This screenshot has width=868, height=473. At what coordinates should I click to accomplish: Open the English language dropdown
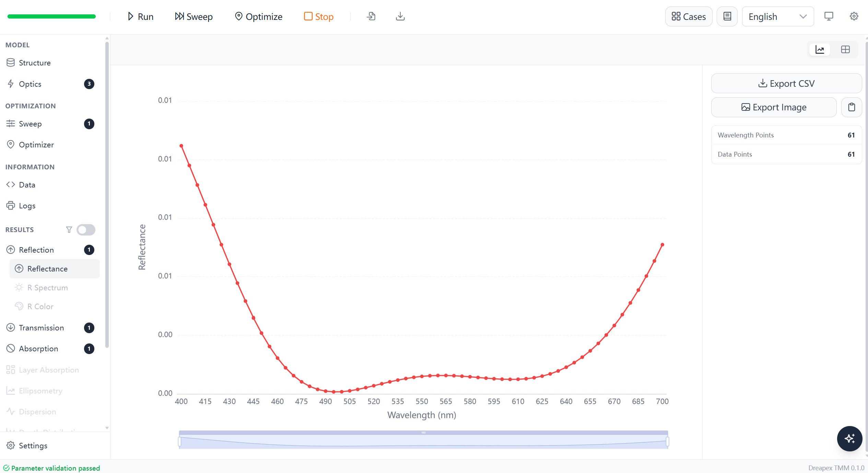click(778, 16)
